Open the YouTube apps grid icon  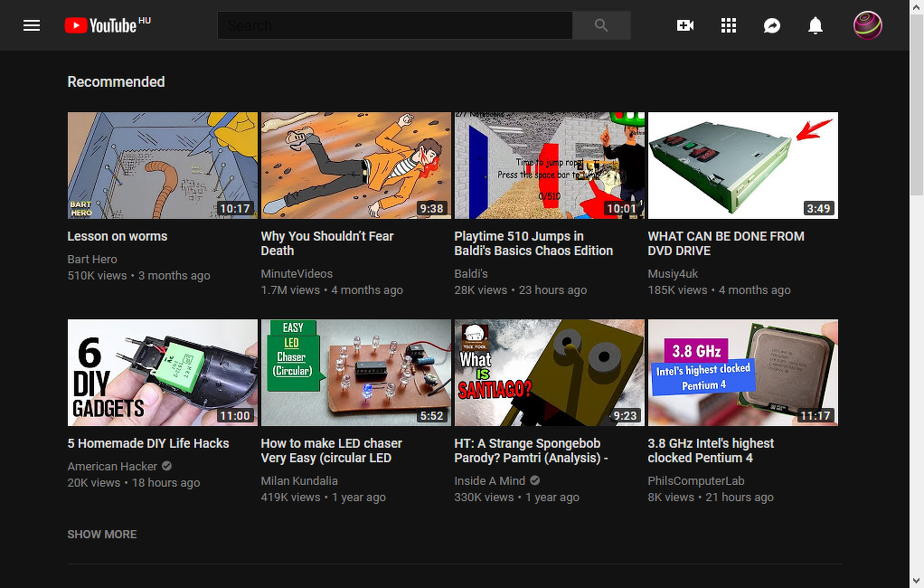coord(729,25)
